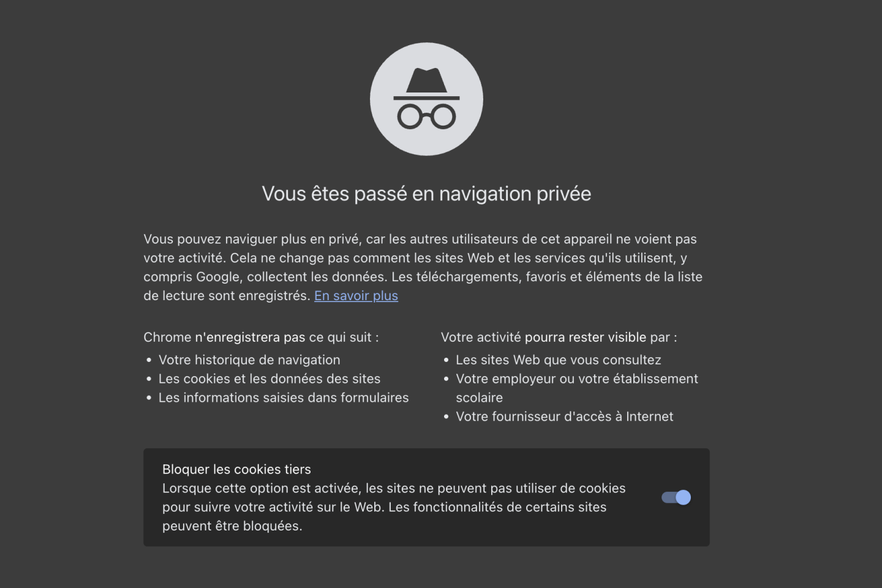Click heading "Vous êtes passé en navigation privée"
Viewport: 882px width, 588px height.
tap(426, 194)
